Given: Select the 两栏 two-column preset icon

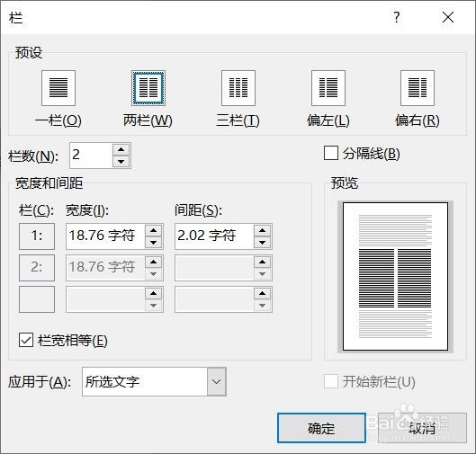Looking at the screenshot, I should click(148, 88).
